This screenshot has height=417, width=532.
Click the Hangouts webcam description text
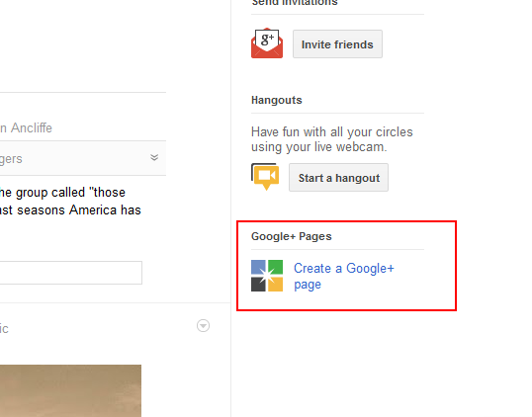click(331, 139)
